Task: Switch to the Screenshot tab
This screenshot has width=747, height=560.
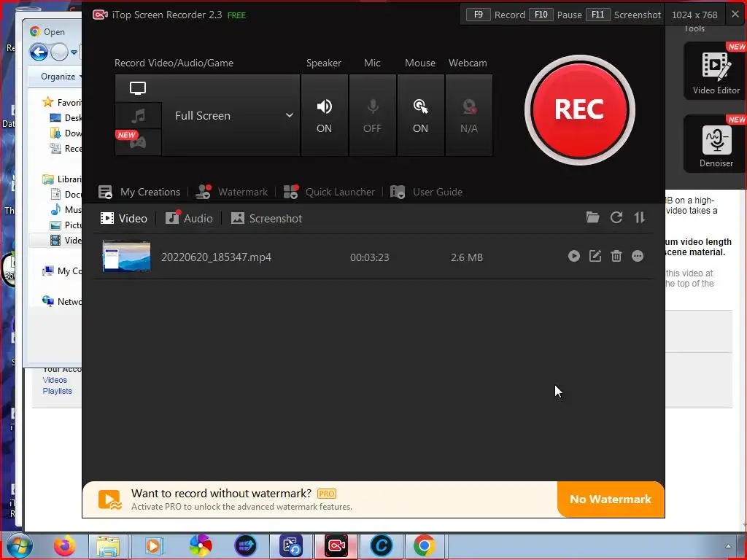Action: coord(267,219)
